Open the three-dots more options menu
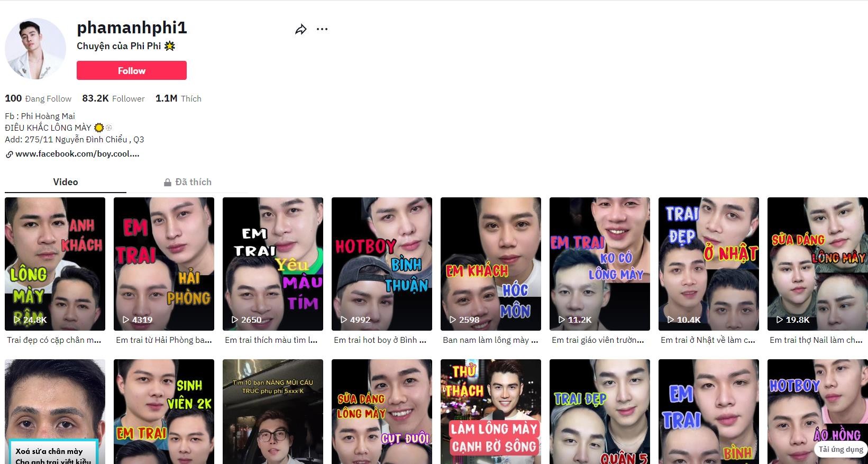The height and width of the screenshot is (464, 868). click(322, 29)
